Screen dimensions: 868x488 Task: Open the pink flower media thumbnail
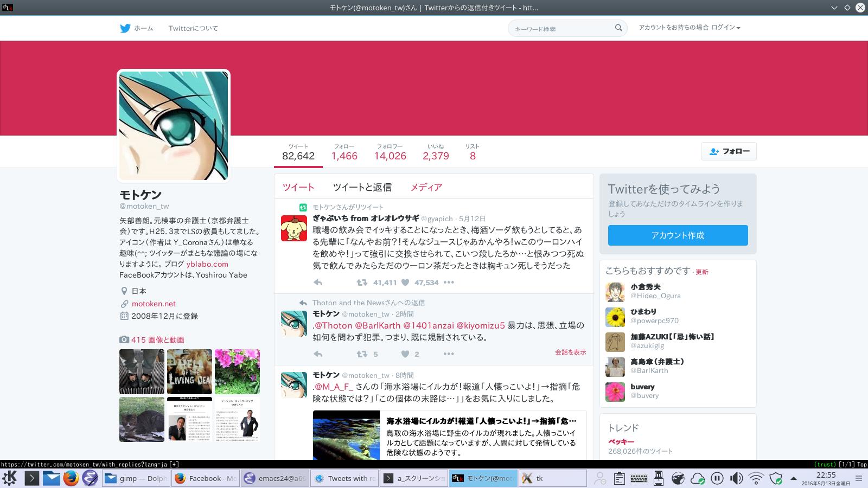237,371
